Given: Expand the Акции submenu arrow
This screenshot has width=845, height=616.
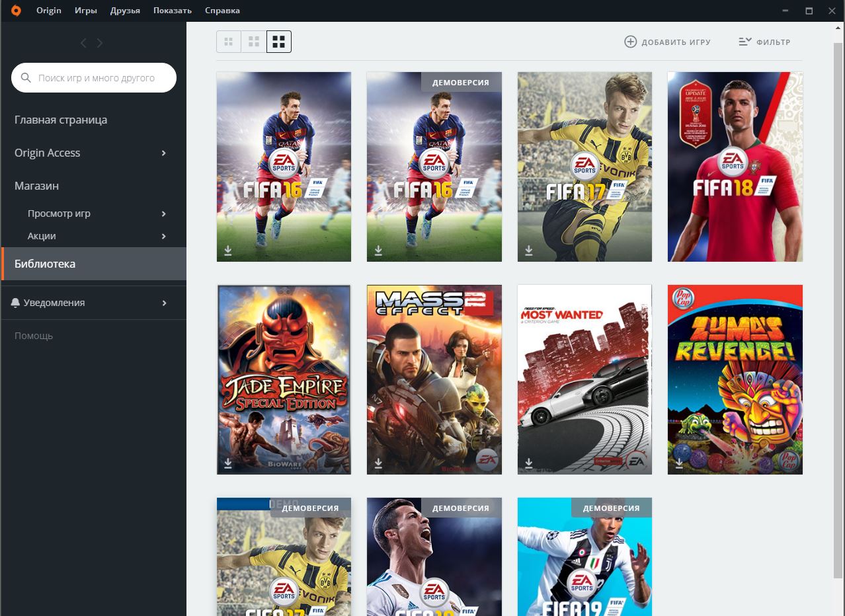Looking at the screenshot, I should pyautogui.click(x=164, y=237).
